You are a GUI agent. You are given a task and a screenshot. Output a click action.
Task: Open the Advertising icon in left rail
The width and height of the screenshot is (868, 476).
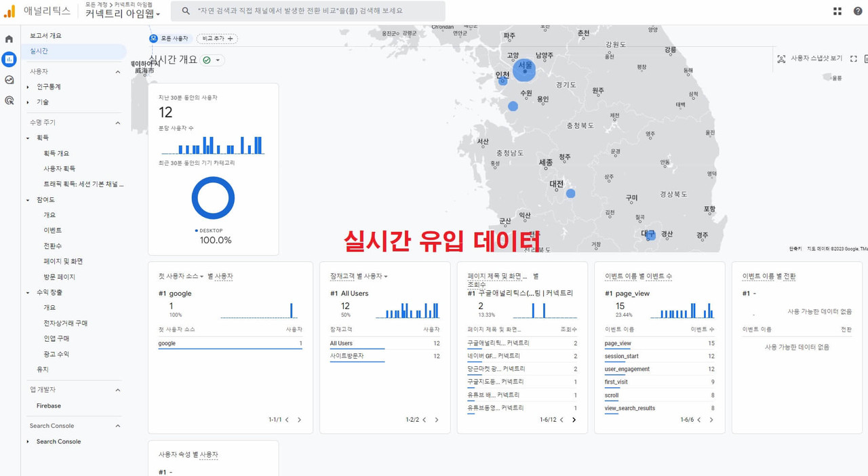(x=9, y=100)
